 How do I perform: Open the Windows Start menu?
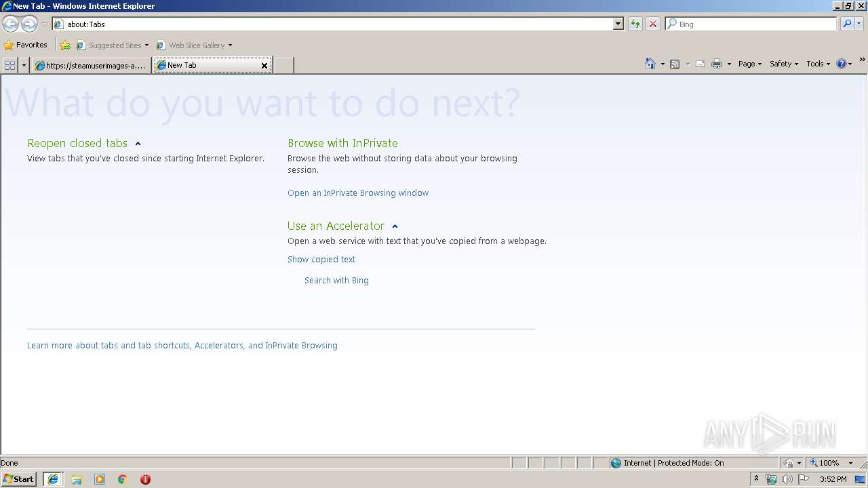[x=19, y=479]
